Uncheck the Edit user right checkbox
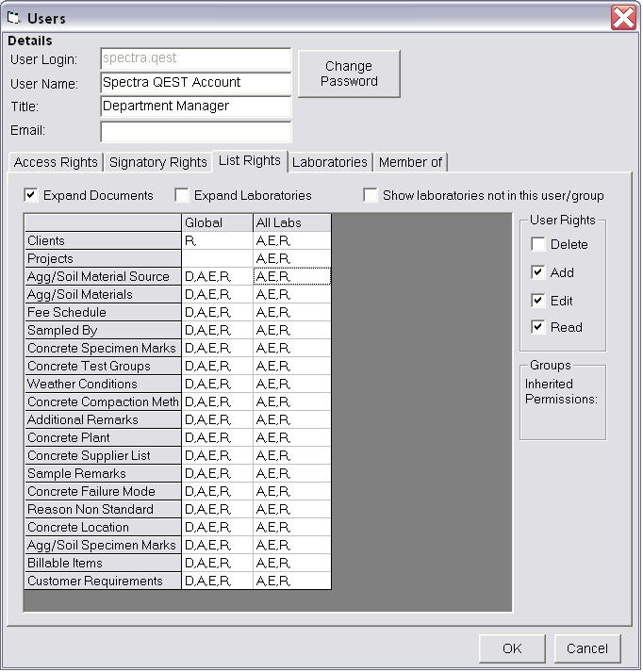The width and height of the screenshot is (643, 672). (537, 302)
